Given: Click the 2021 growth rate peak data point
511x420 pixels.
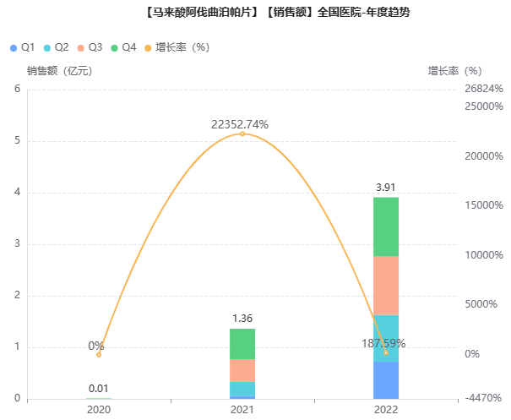Looking at the screenshot, I should (x=242, y=134).
